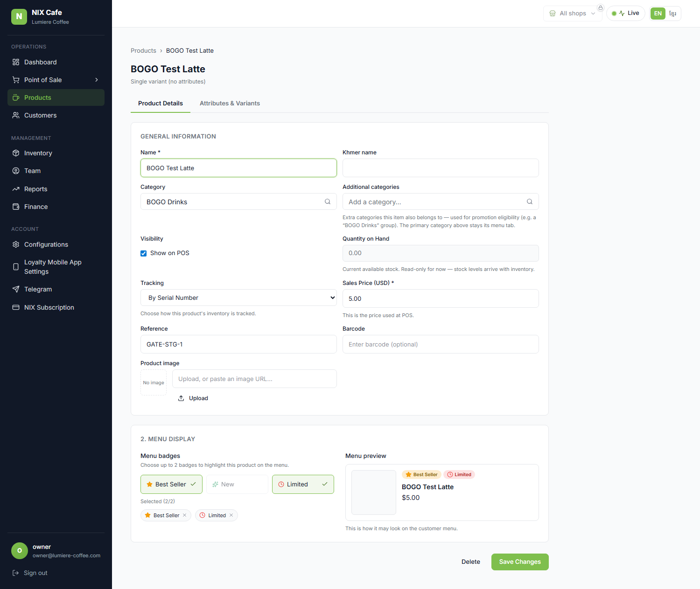The image size is (700, 589).
Task: Click the Loyalty Mobile App phone icon
Action: pos(16,267)
